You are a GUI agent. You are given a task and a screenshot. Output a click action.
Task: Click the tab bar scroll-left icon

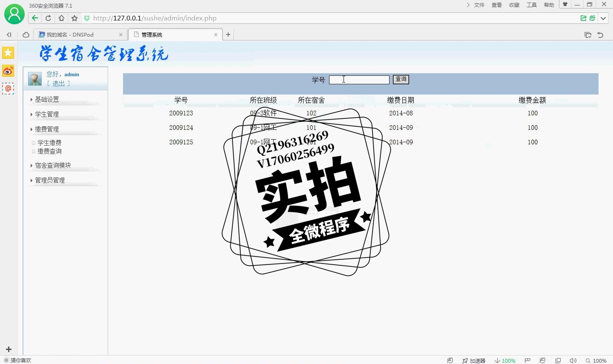coord(9,34)
